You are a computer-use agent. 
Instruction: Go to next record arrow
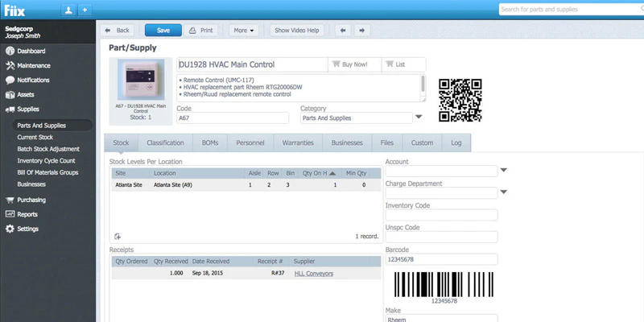[361, 31]
